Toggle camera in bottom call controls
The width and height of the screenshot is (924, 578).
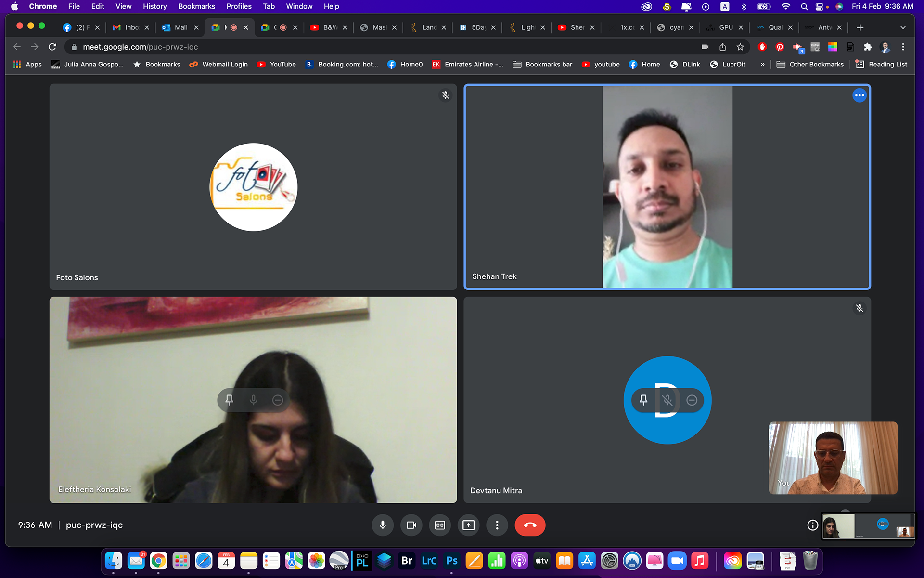click(411, 525)
